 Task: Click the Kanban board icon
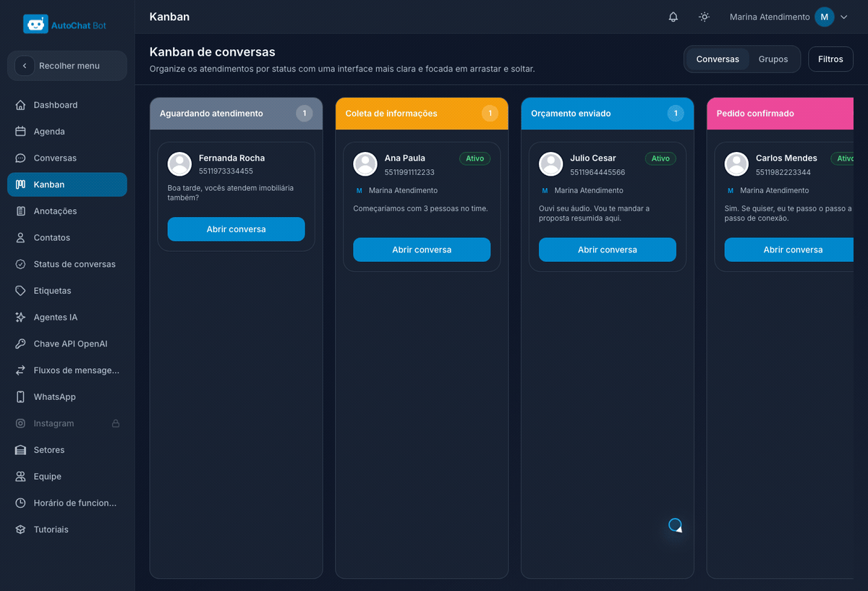point(20,184)
